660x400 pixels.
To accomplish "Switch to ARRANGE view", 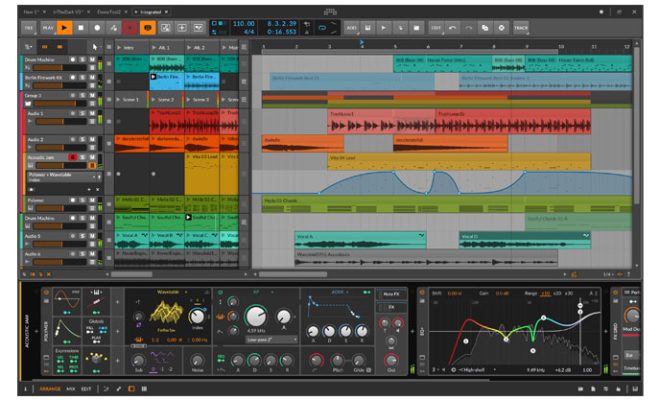I will coord(50,389).
